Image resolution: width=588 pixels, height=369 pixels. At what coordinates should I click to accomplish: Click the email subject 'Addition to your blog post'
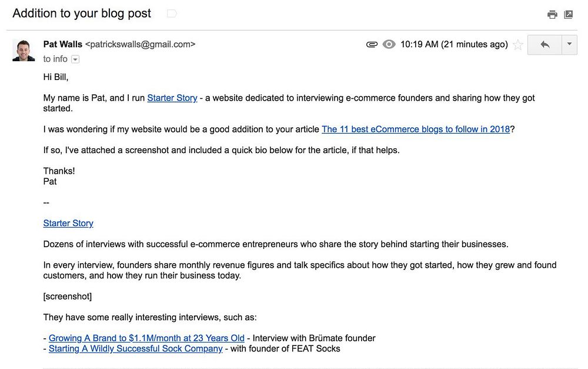82,14
